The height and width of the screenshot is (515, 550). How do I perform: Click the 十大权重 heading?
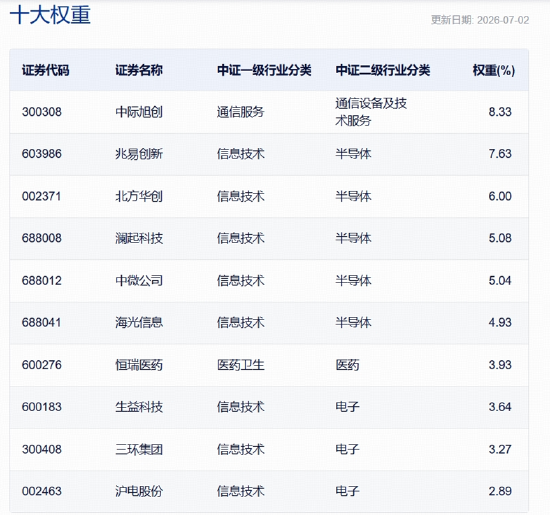(50, 15)
